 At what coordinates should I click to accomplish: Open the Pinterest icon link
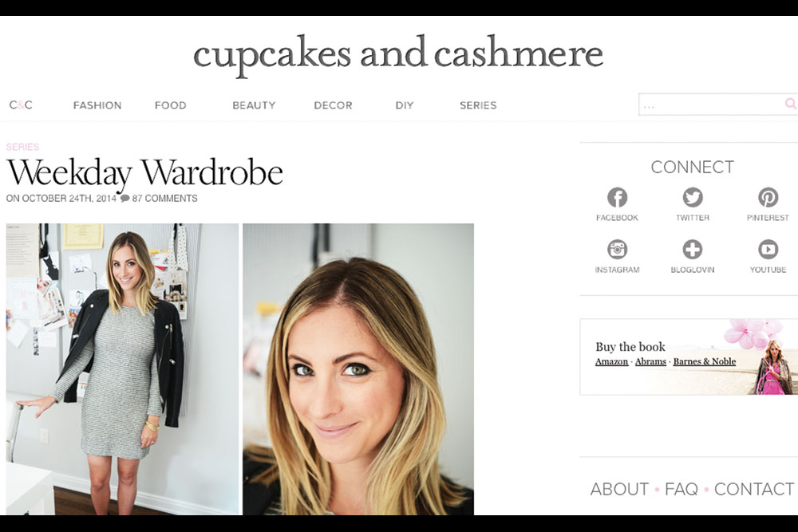coord(768,197)
